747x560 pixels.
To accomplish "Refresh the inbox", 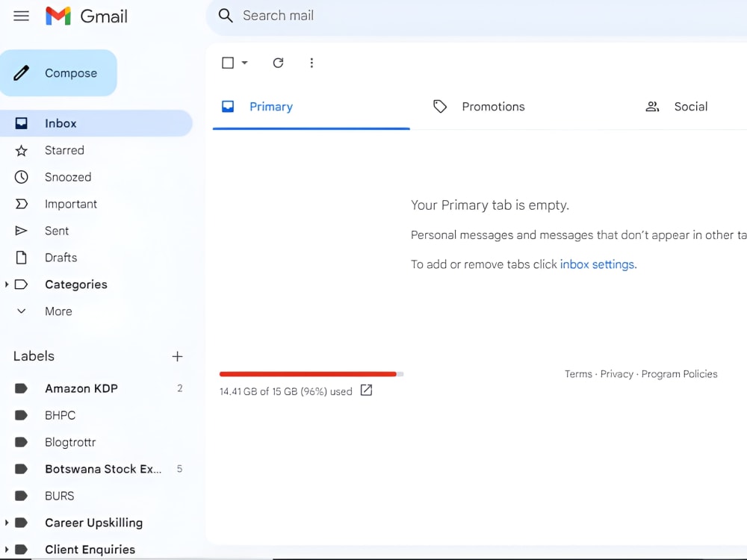I will pyautogui.click(x=278, y=63).
